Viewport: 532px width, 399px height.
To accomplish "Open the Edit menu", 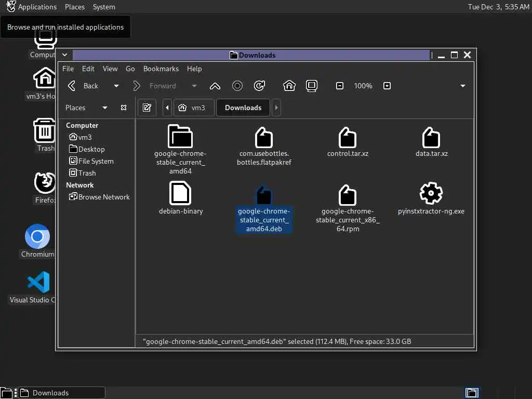I will [88, 69].
